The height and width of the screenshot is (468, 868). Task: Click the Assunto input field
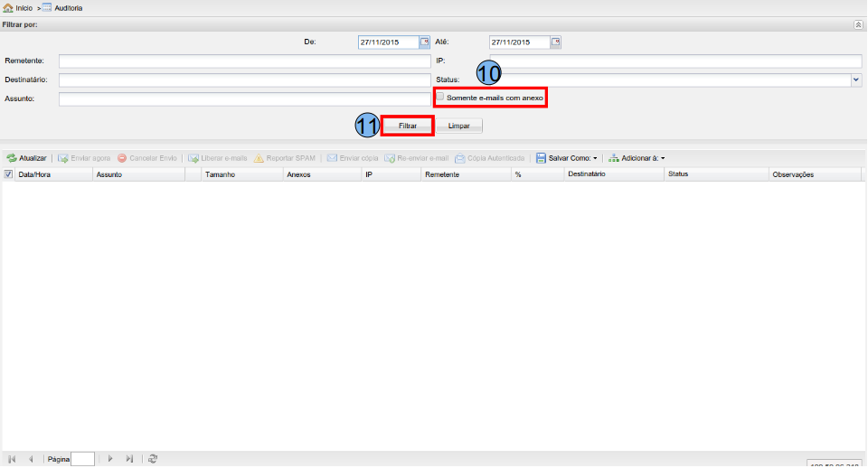pyautogui.click(x=245, y=99)
